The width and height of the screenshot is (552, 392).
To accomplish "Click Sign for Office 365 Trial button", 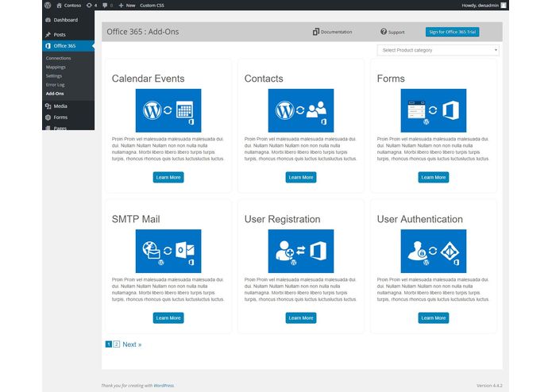I will (453, 32).
